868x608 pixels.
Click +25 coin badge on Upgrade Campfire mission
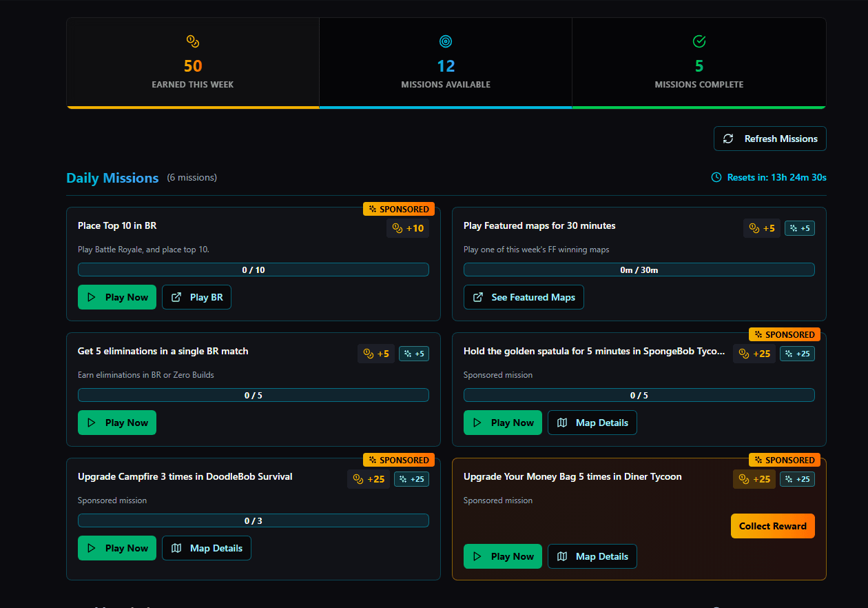[369, 479]
